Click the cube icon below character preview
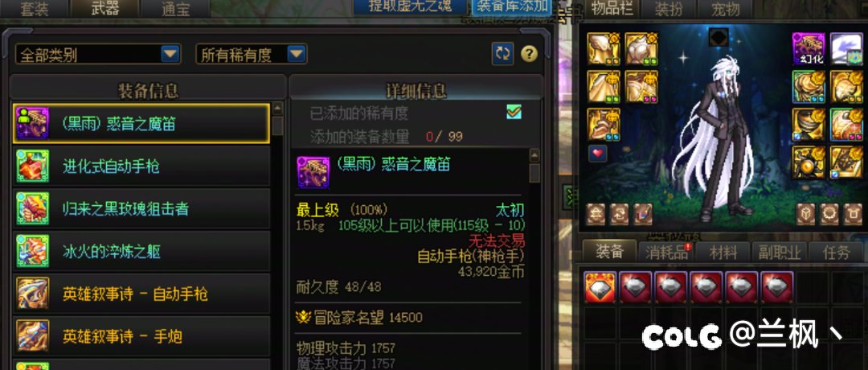This screenshot has height=370, width=868. pyautogui.click(x=805, y=214)
